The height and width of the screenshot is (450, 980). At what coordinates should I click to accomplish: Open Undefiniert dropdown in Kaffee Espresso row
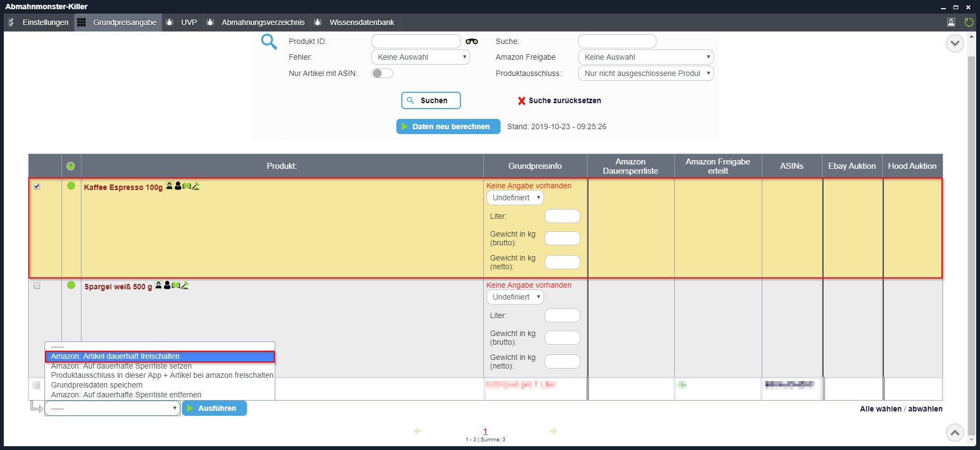[515, 198]
